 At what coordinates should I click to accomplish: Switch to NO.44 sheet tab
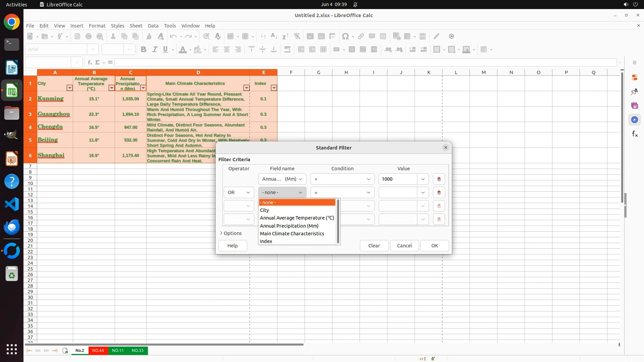tap(98, 351)
